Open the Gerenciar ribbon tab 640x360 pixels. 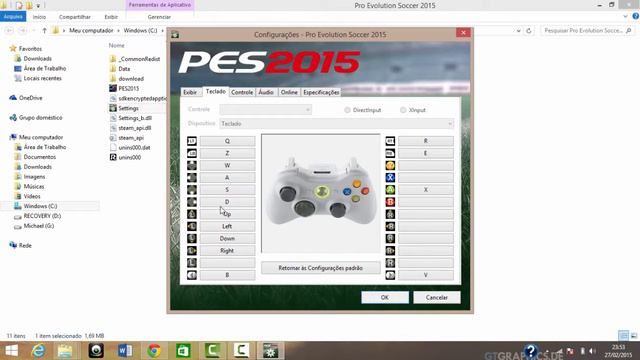pos(159,17)
